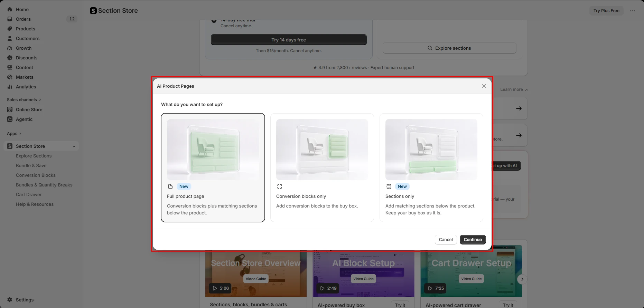Click Try it next to AI-powered cart drawer
The image size is (644, 308).
click(x=508, y=305)
